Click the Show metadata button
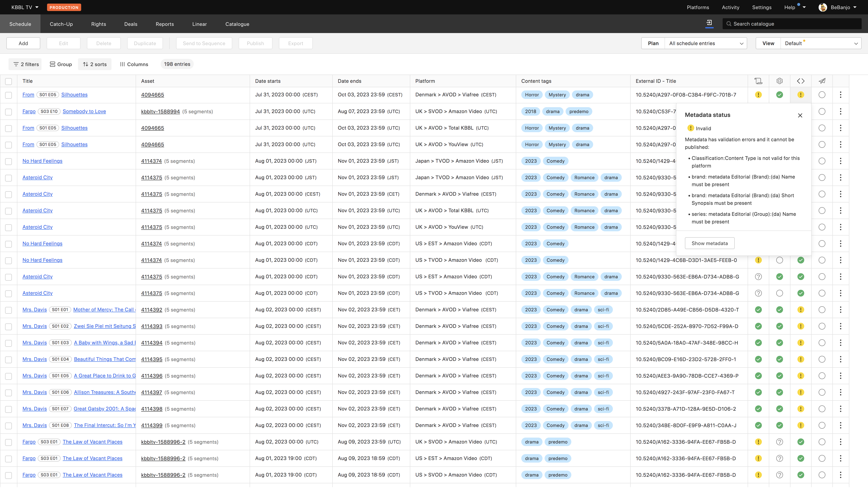868x488 pixels. (x=709, y=243)
